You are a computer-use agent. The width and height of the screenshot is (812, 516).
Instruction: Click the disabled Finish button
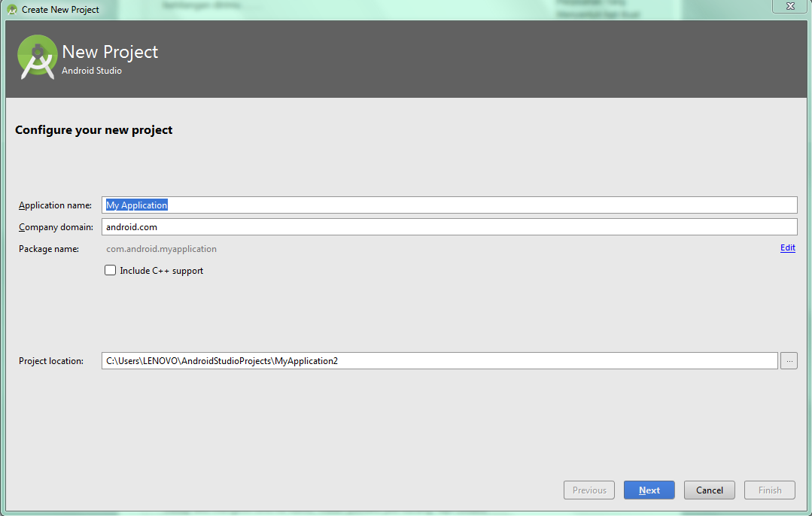pos(769,490)
